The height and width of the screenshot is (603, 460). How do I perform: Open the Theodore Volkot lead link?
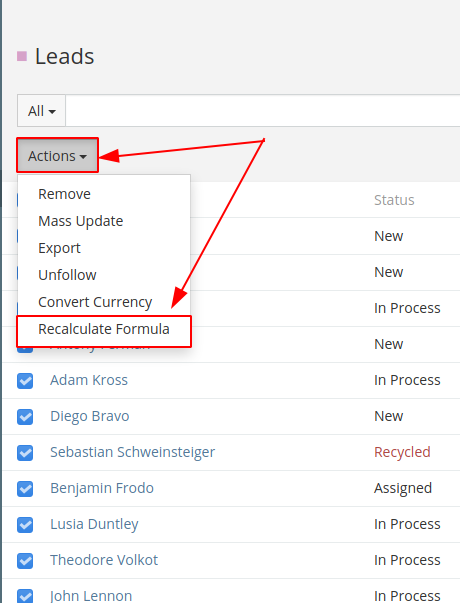pos(104,560)
